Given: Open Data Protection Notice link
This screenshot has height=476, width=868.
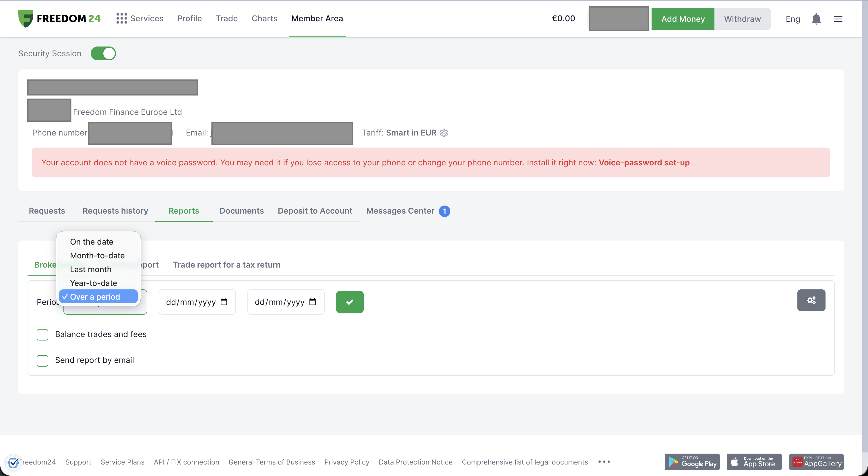Looking at the screenshot, I should click(x=415, y=462).
